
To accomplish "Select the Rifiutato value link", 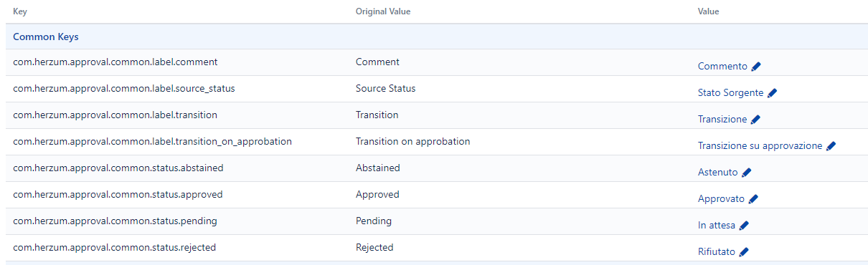I will pos(717,252).
